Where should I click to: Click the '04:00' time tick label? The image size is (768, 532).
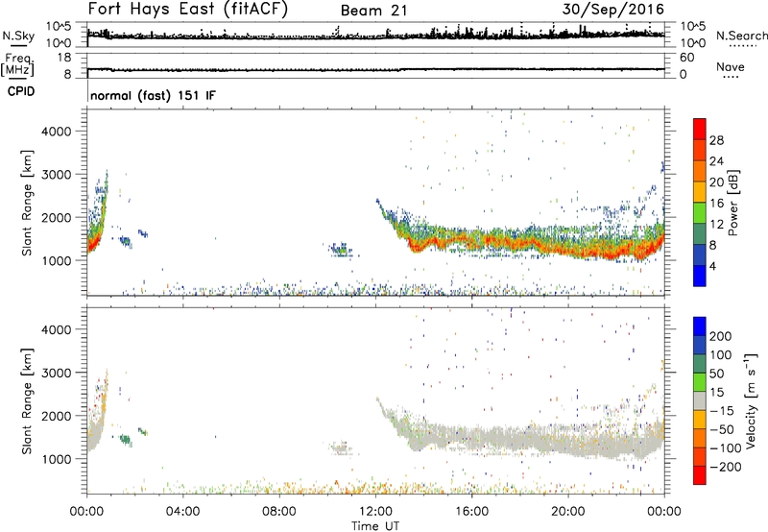[x=182, y=512]
